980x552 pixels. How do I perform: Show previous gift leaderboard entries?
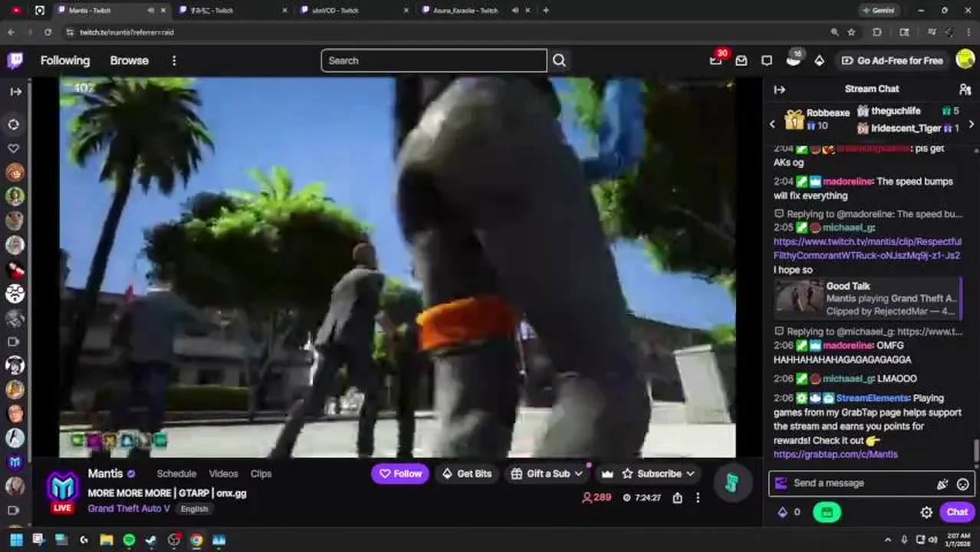(x=772, y=123)
